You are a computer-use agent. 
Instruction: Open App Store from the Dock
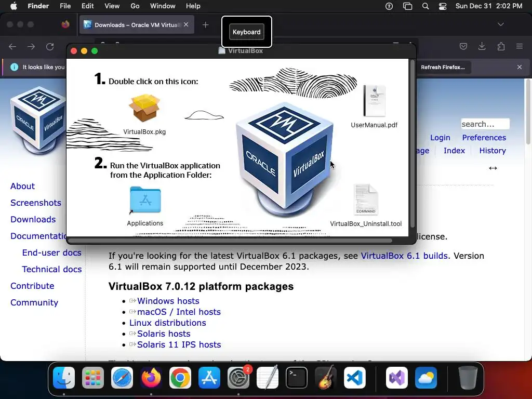(x=209, y=378)
